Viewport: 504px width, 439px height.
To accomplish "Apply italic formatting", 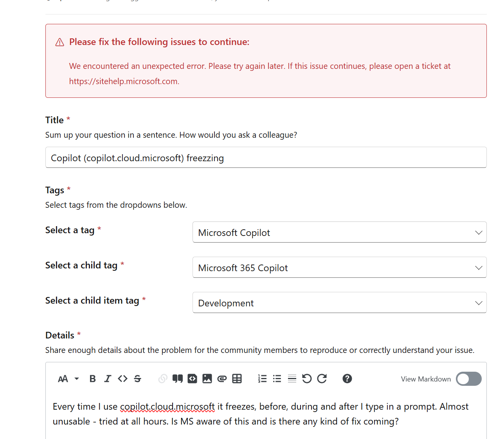I will tap(108, 379).
